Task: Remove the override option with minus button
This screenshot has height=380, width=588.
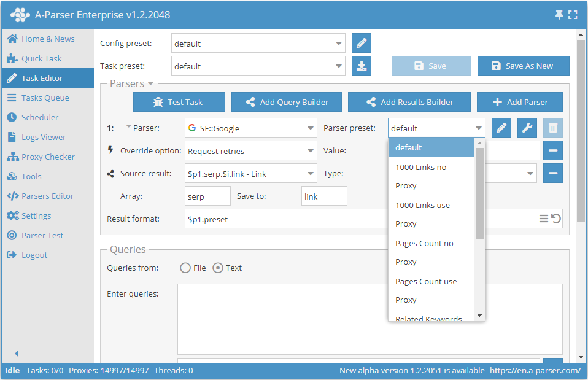Action: pyautogui.click(x=553, y=150)
